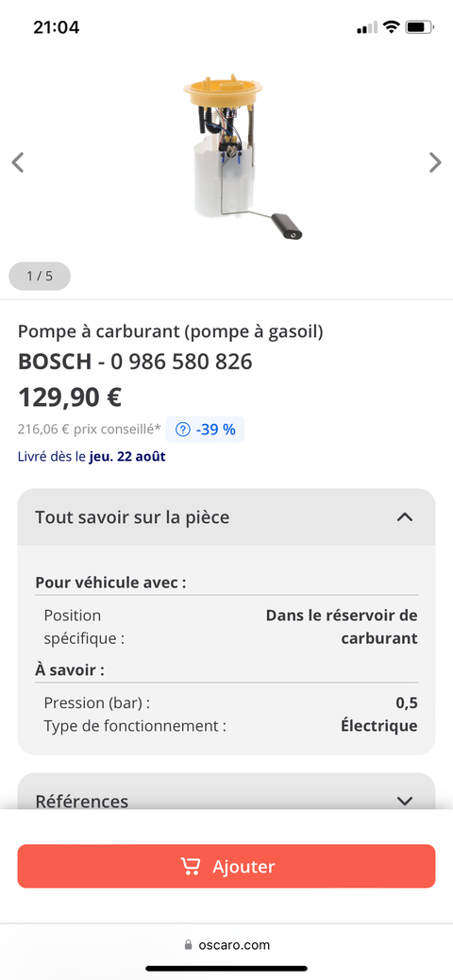Collapse the 'Tout savoir sur la pièce' chevron
453x980 pixels.
point(405,516)
